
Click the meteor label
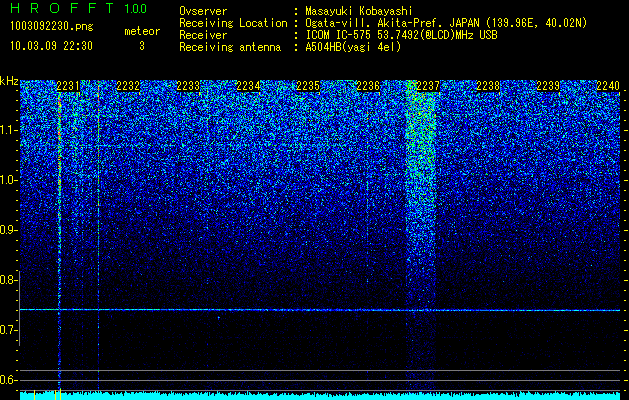pyautogui.click(x=142, y=31)
